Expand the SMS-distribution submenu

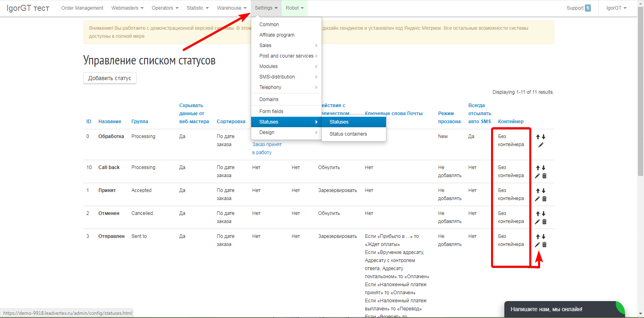pos(286,77)
